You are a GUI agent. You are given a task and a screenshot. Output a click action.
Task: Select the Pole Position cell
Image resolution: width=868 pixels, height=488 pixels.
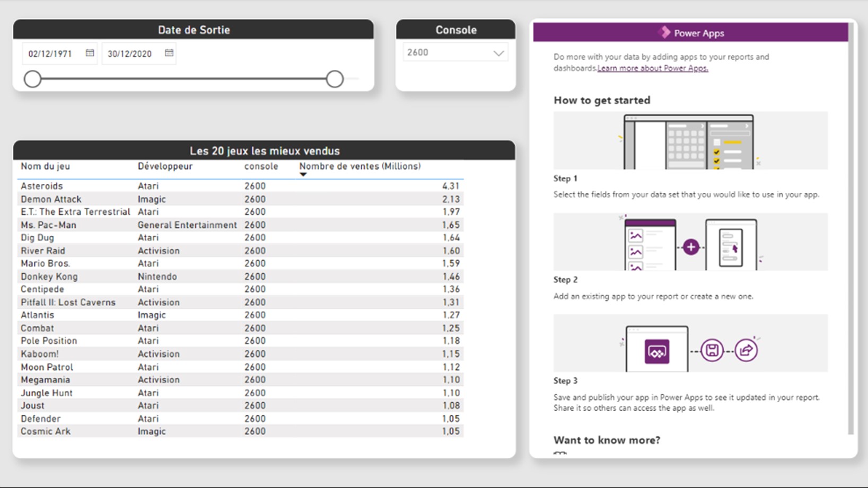(49, 341)
